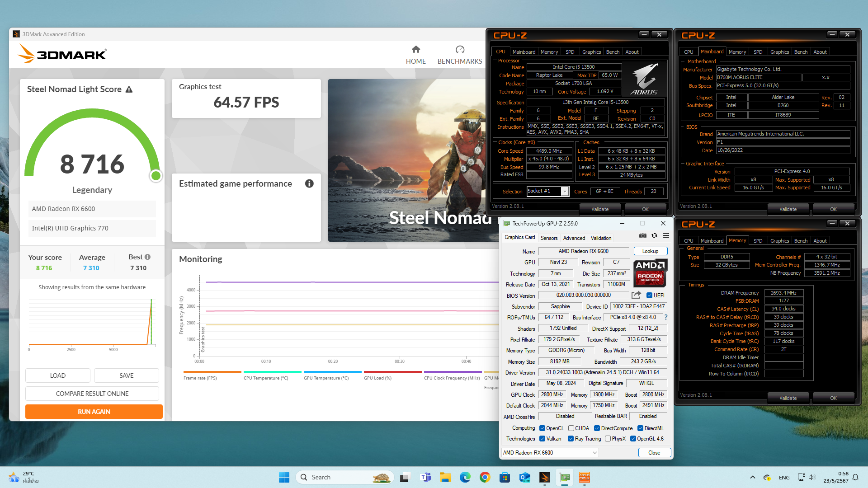Viewport: 868px width, 488px height.
Task: Refresh GPU-Z with the refresh icon
Action: [654, 235]
